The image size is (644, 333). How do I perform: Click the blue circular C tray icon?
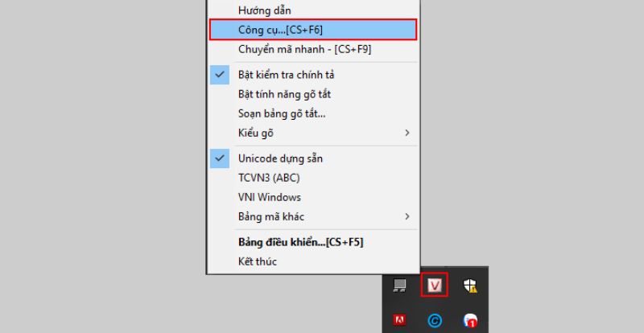pos(434,320)
